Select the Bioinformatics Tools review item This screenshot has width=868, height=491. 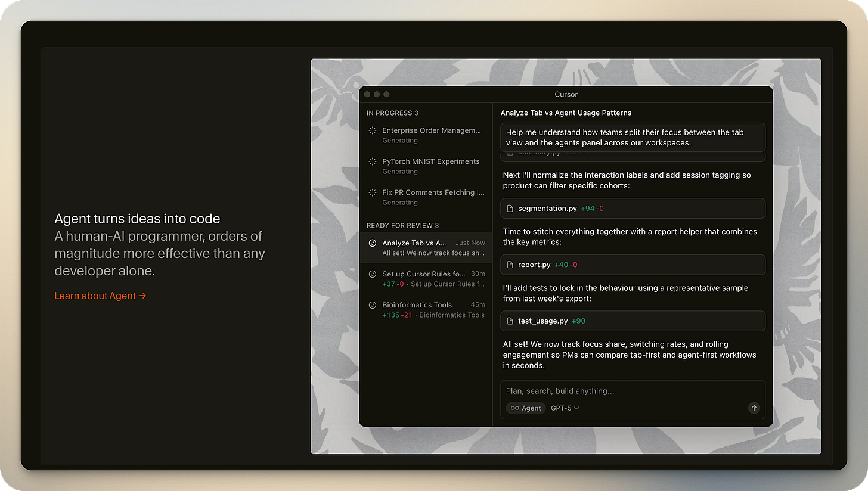426,310
